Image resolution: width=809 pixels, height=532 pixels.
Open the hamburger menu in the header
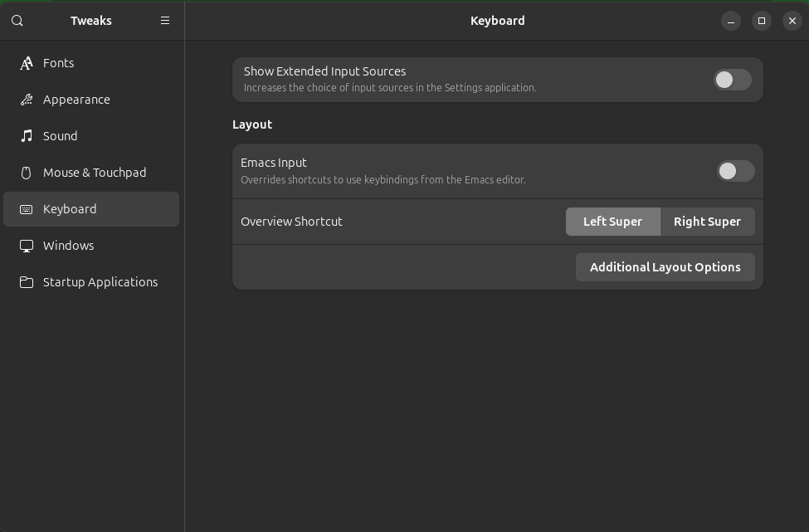pos(165,20)
